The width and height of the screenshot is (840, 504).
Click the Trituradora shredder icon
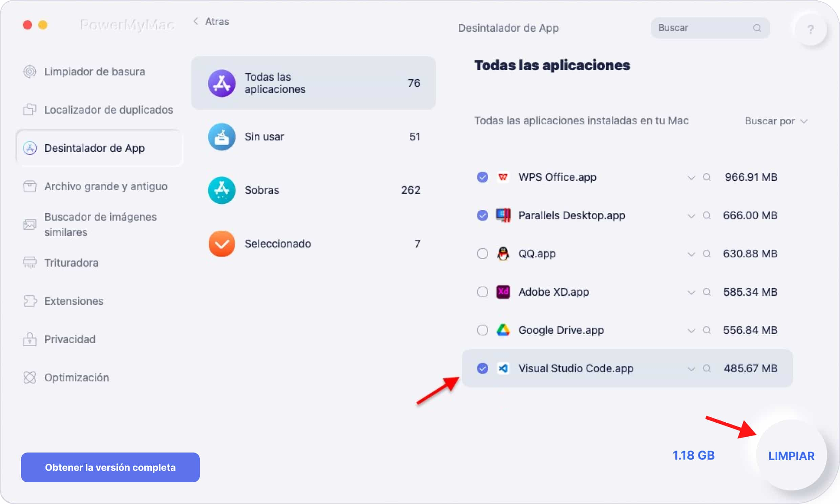click(x=29, y=262)
